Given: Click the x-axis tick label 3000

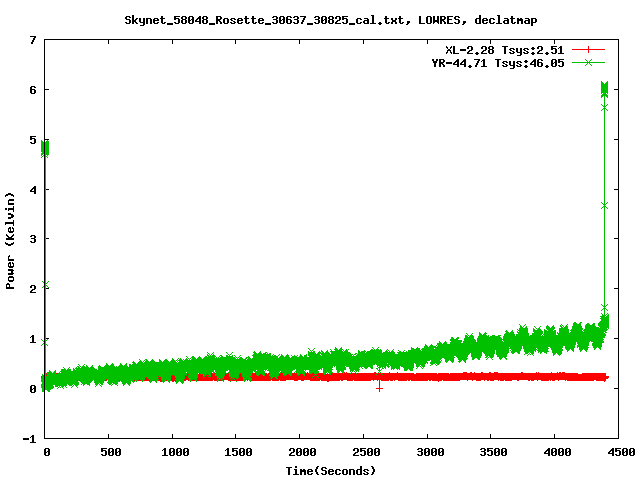Looking at the screenshot, I should click(430, 452).
